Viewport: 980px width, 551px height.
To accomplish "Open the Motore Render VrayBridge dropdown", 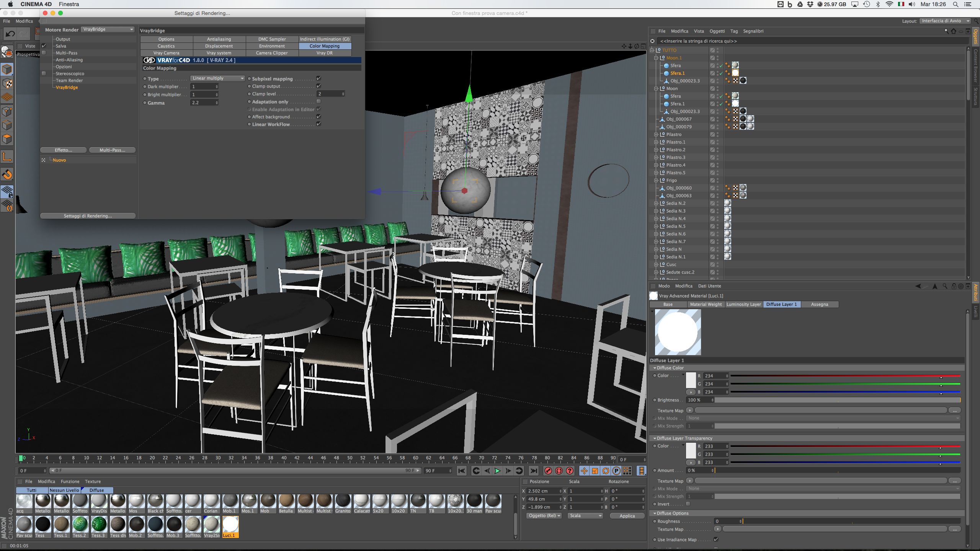I will (x=108, y=29).
